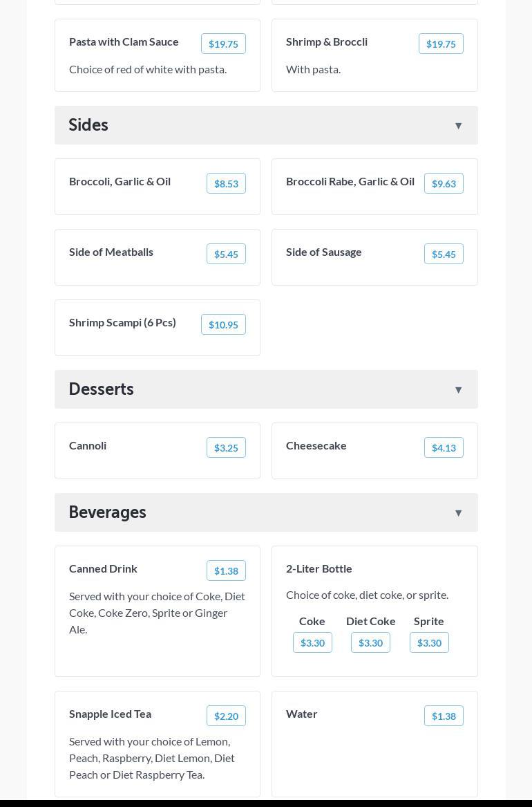Click Shrimp & Broccli $19.75 price
Screen dimensions: 532x807
[x=441, y=44]
